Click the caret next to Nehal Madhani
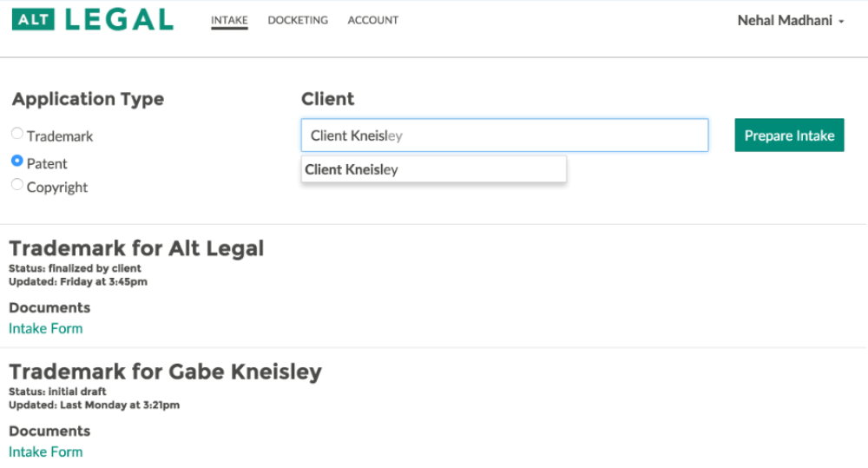The width and height of the screenshot is (868, 468). click(x=841, y=22)
